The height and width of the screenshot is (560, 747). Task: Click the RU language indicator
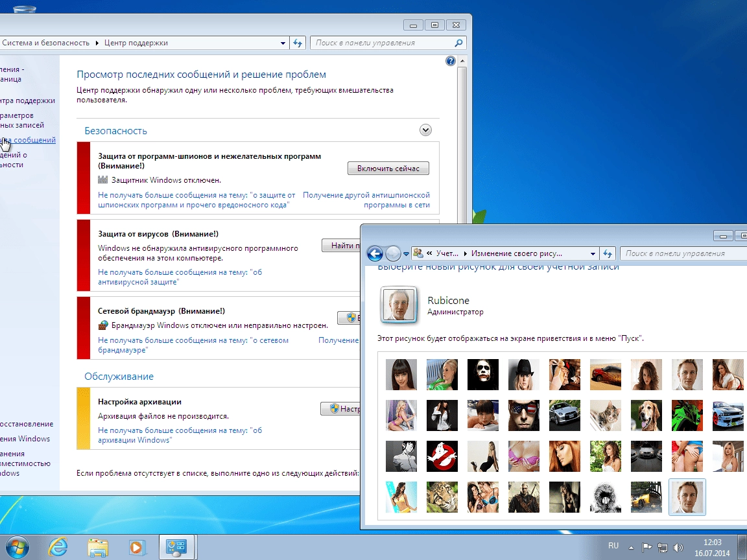[x=613, y=546]
